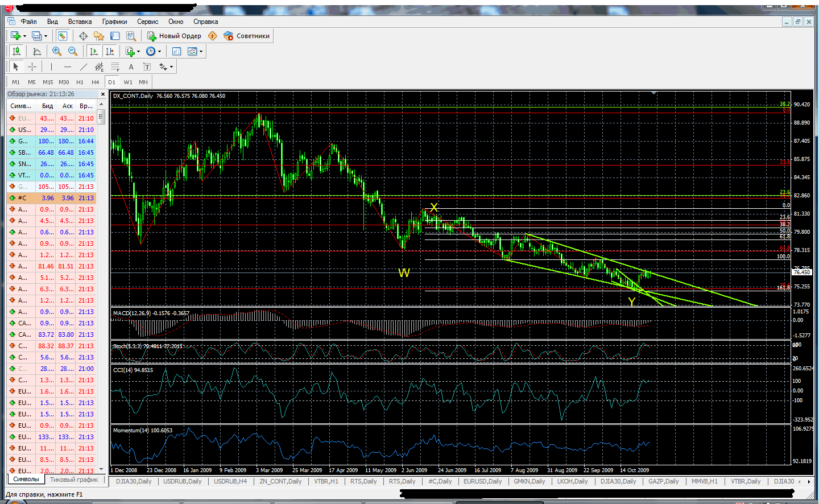Open the Periods clock icon
Image resolution: width=819 pixels, height=504 pixels.
(x=151, y=51)
